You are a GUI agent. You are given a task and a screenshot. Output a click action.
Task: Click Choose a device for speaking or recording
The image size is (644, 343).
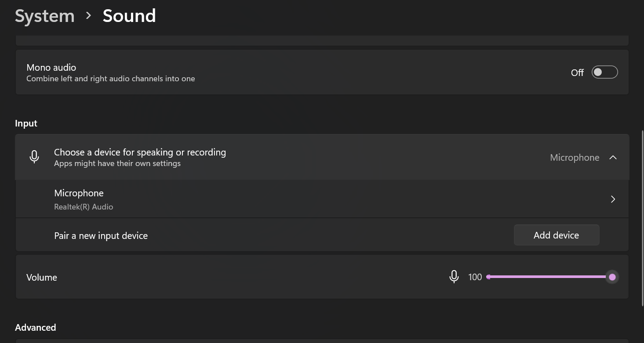click(x=140, y=152)
